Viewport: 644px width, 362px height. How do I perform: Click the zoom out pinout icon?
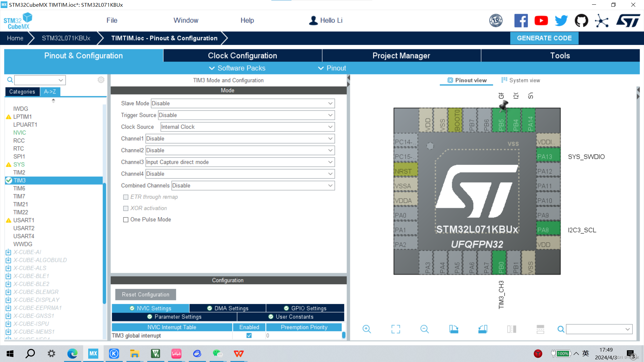coord(424,329)
